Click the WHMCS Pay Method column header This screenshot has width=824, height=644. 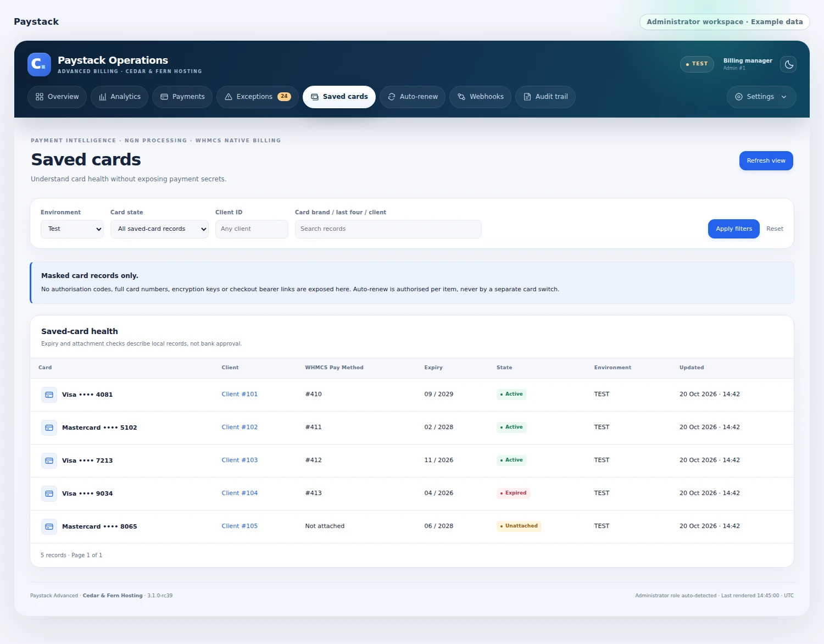click(334, 368)
